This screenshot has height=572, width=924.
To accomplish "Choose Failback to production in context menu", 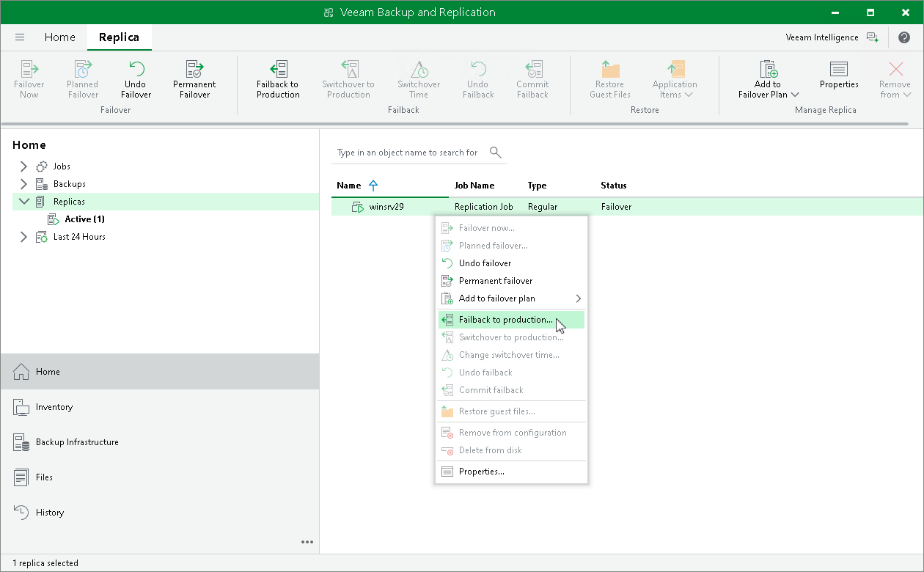I will tap(505, 320).
